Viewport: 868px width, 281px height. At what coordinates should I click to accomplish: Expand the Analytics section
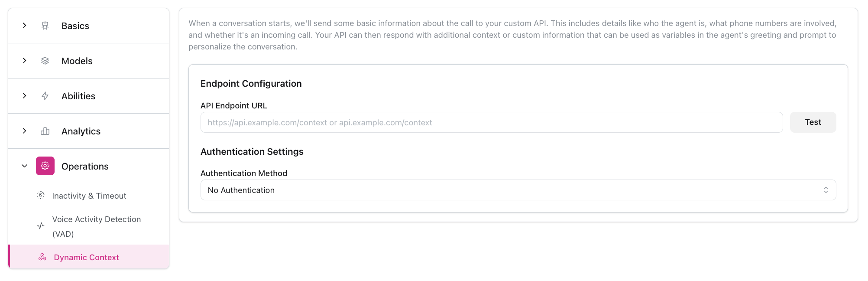24,131
